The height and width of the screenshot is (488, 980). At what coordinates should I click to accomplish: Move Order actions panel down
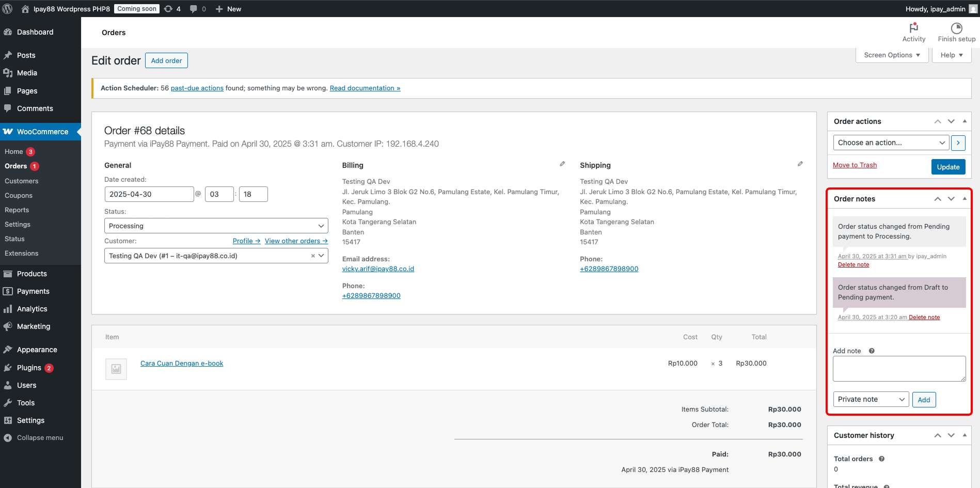pyautogui.click(x=951, y=121)
